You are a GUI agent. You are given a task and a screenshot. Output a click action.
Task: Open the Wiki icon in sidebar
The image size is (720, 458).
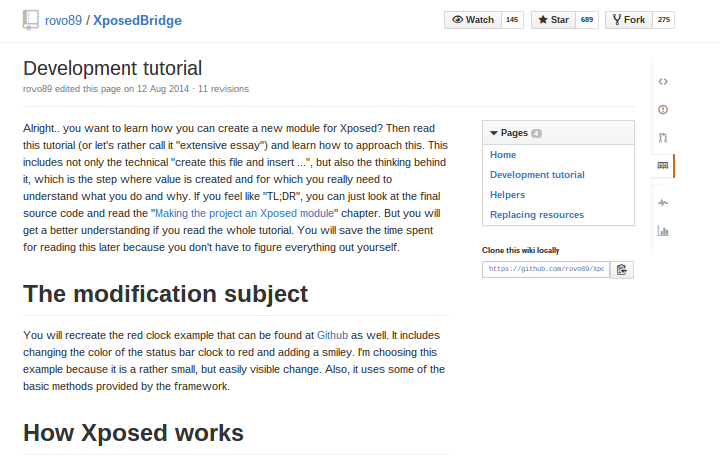click(663, 165)
